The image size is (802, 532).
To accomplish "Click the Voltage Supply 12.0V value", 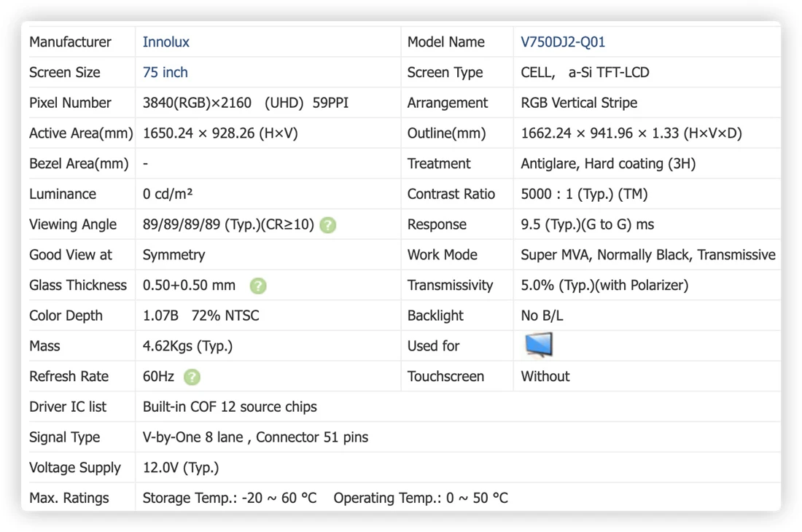I will 181,468.
